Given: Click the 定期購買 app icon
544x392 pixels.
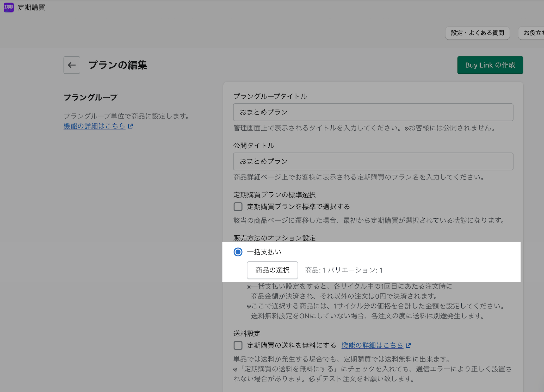Looking at the screenshot, I should point(9,7).
